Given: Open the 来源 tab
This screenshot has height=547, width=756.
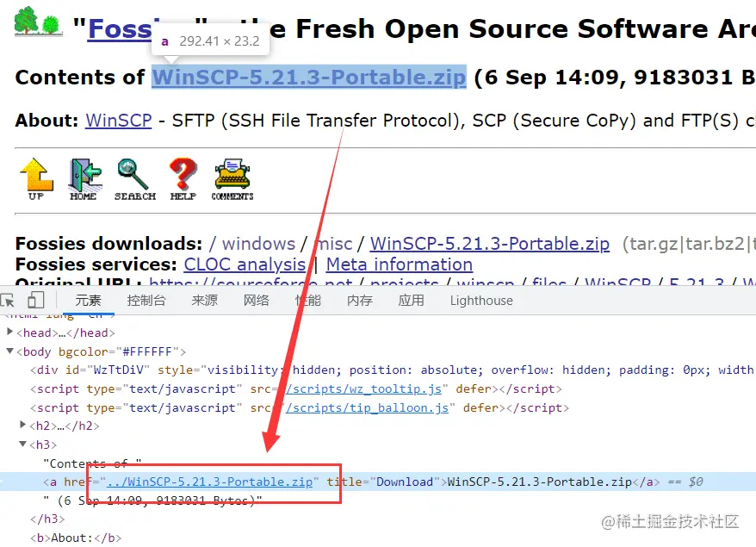Looking at the screenshot, I should point(204,301).
